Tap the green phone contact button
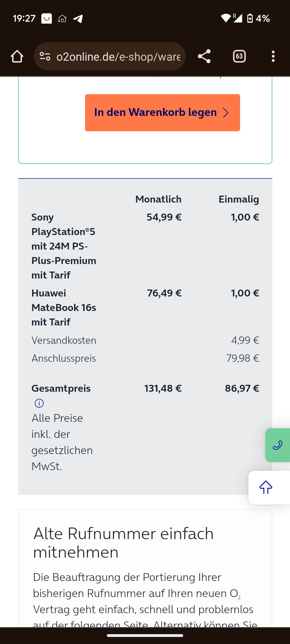The width and height of the screenshot is (290, 644). click(x=278, y=445)
